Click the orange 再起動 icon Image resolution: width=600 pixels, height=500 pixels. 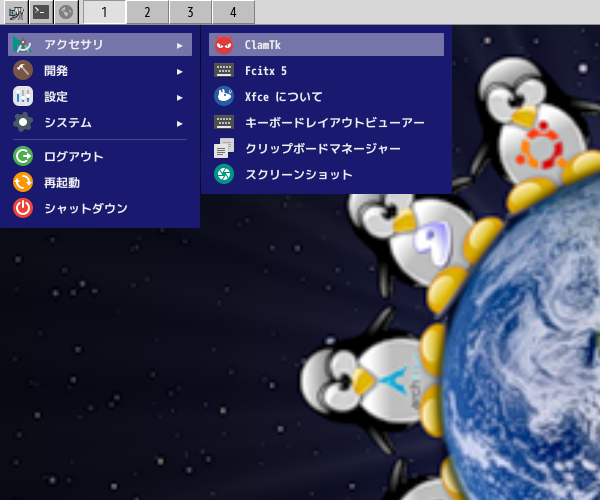click(x=23, y=182)
